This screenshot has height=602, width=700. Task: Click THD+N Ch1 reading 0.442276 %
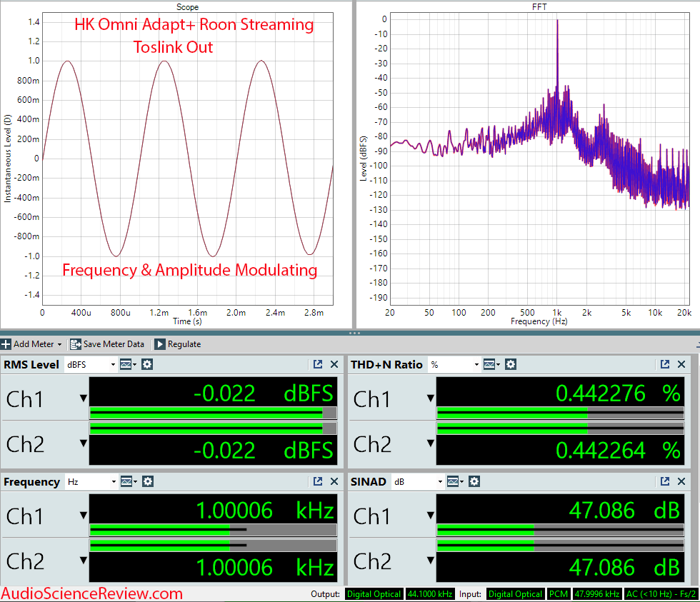[619, 393]
